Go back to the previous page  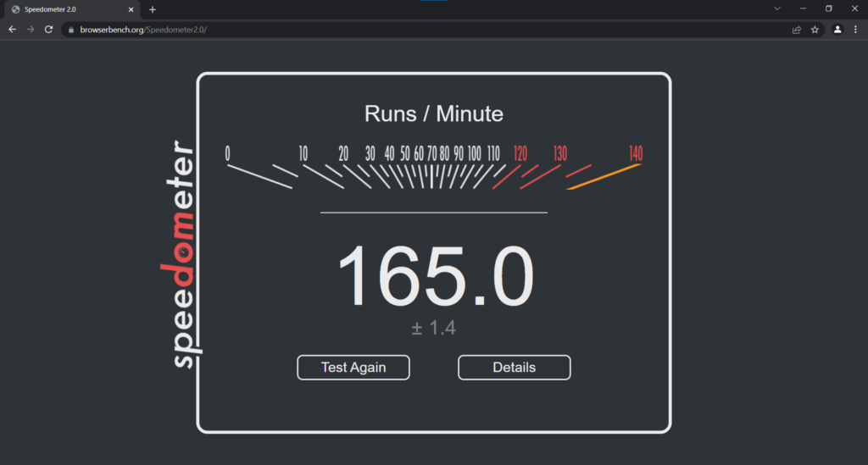[x=12, y=30]
